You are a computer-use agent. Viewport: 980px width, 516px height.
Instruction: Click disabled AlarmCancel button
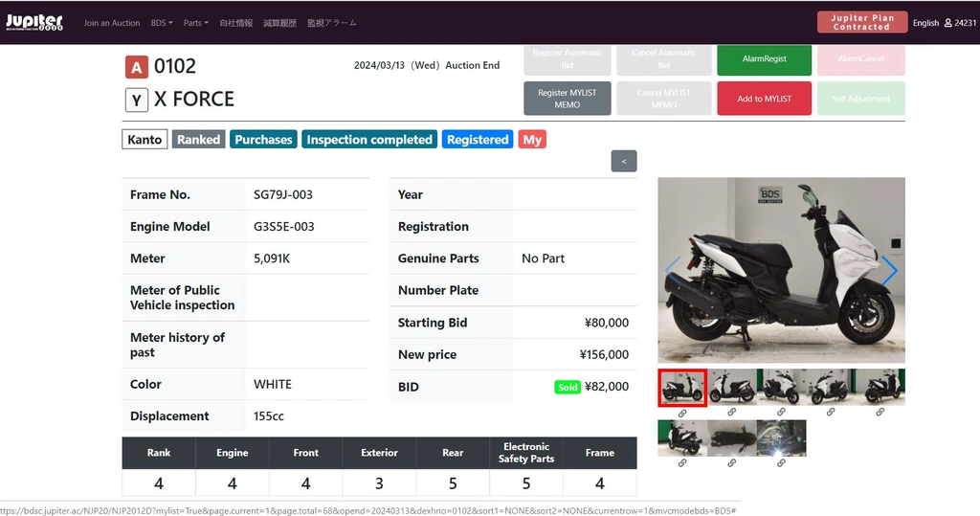[x=860, y=58]
